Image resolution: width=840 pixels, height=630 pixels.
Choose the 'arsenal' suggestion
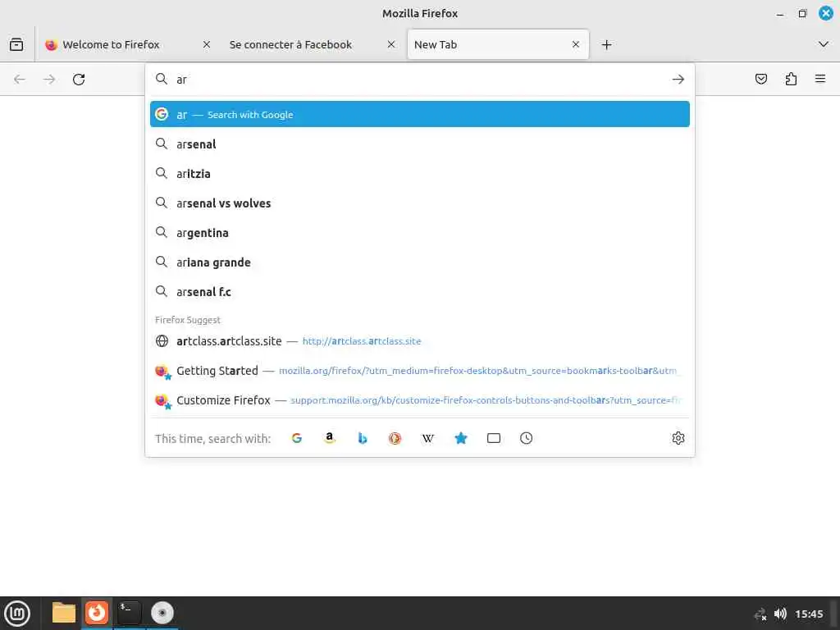coord(419,144)
